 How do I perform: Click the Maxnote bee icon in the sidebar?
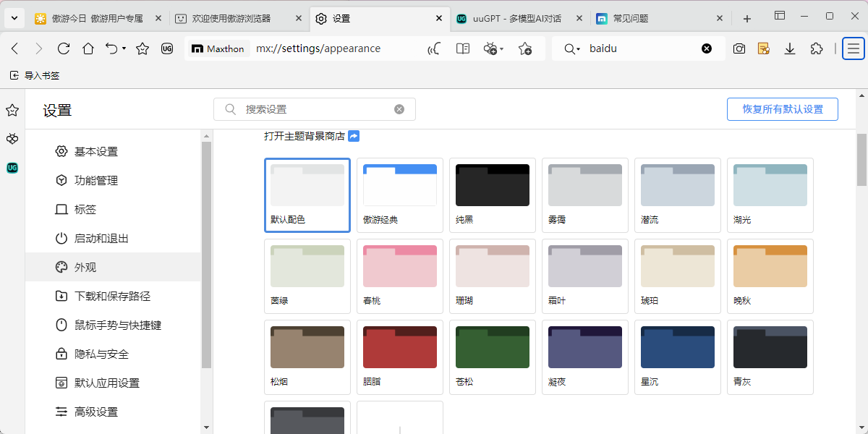(x=12, y=139)
